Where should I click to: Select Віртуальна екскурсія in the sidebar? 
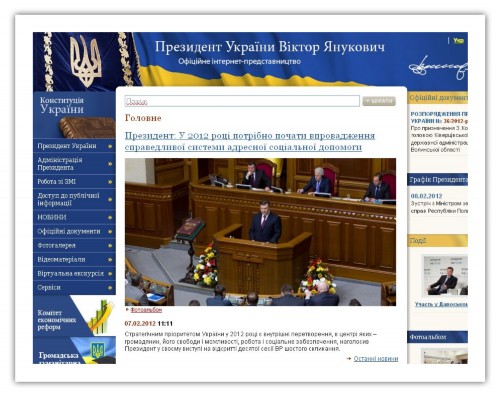pos(74,273)
